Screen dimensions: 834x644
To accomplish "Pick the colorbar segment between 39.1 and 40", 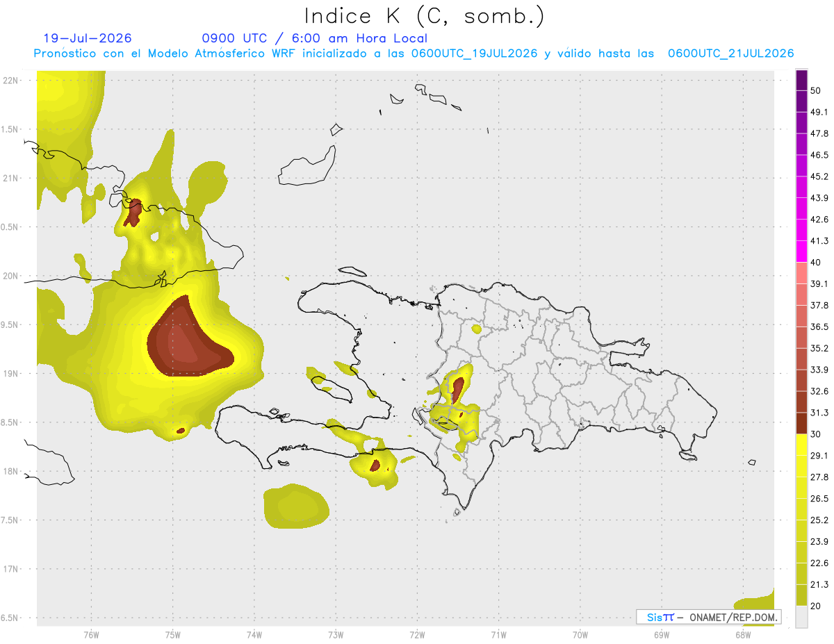I will [801, 273].
